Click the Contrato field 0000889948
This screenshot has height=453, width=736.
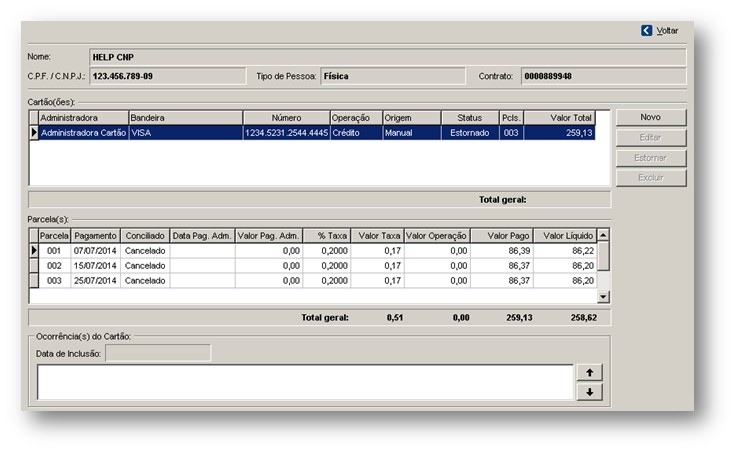click(604, 76)
